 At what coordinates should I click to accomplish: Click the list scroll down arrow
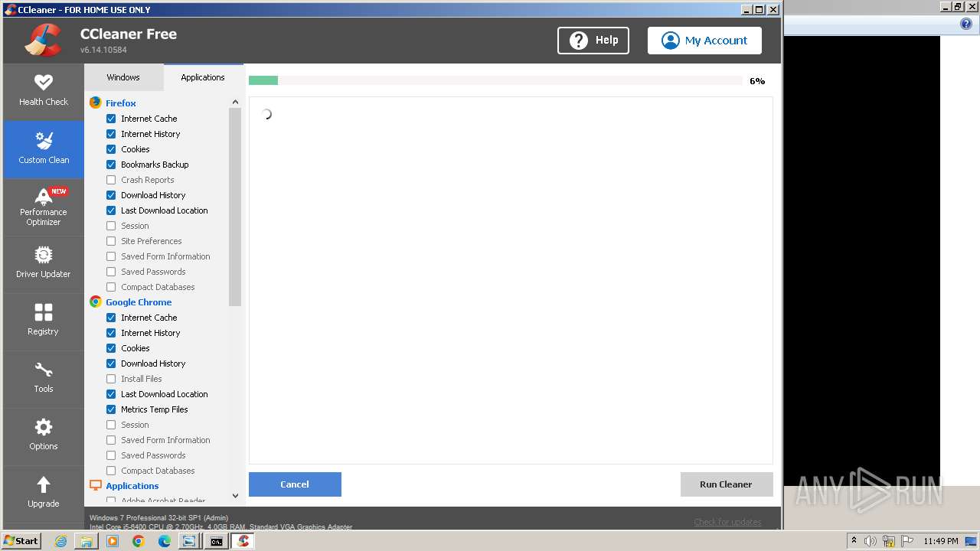(x=235, y=495)
